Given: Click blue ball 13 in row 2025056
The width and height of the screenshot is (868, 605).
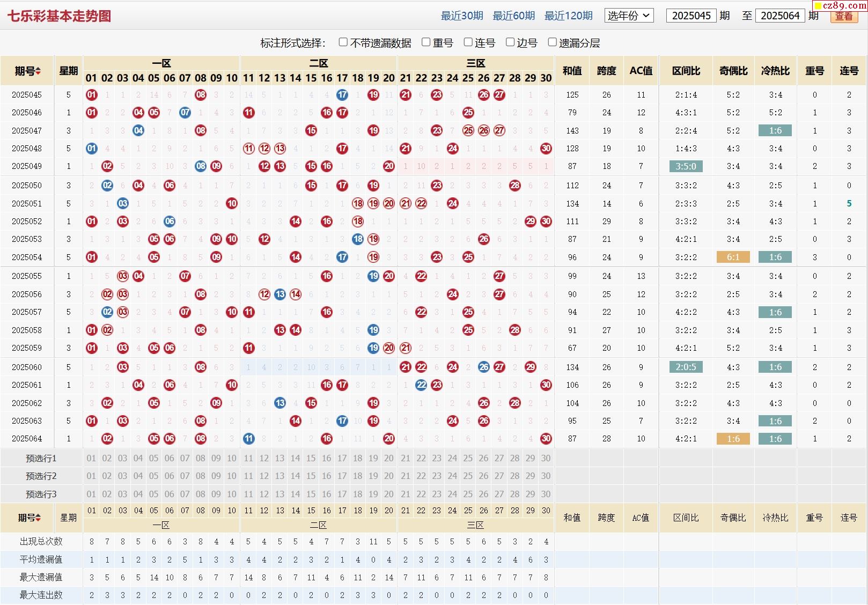Looking at the screenshot, I should pos(280,294).
